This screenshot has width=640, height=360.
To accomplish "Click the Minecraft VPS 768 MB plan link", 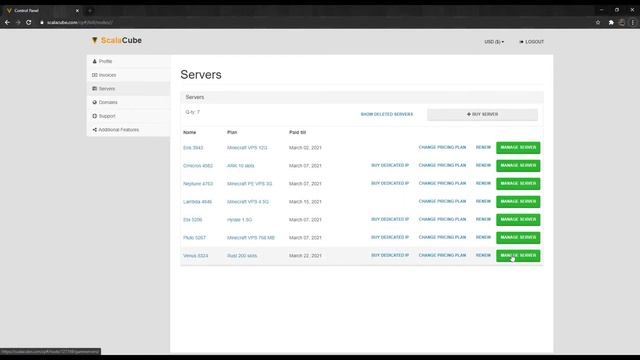I will coord(251,238).
